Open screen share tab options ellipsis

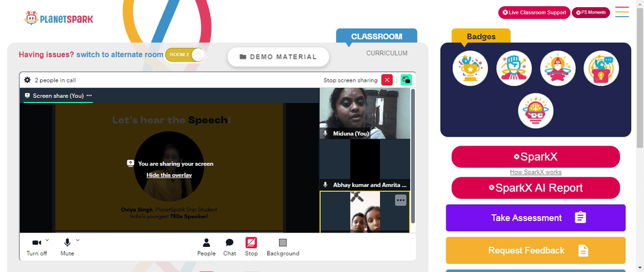click(x=89, y=95)
